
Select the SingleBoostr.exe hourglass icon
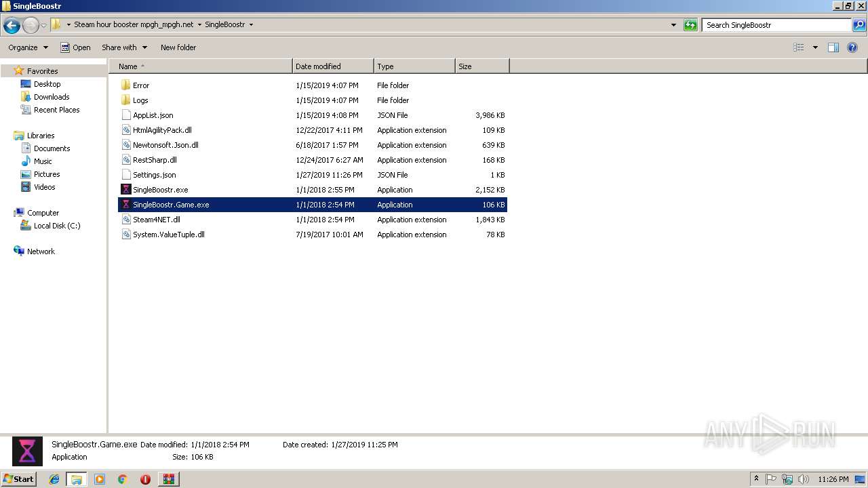[x=125, y=190]
